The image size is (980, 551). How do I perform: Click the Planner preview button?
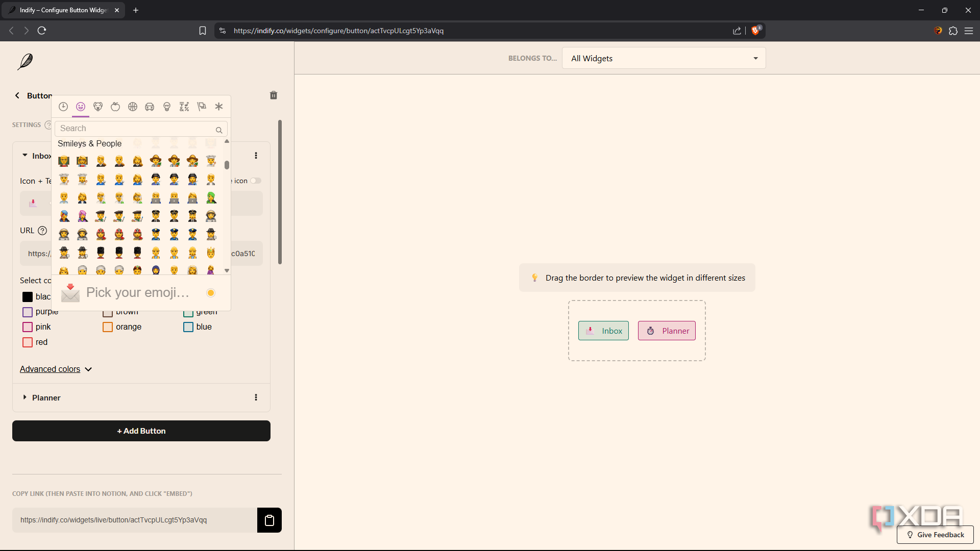(x=667, y=331)
